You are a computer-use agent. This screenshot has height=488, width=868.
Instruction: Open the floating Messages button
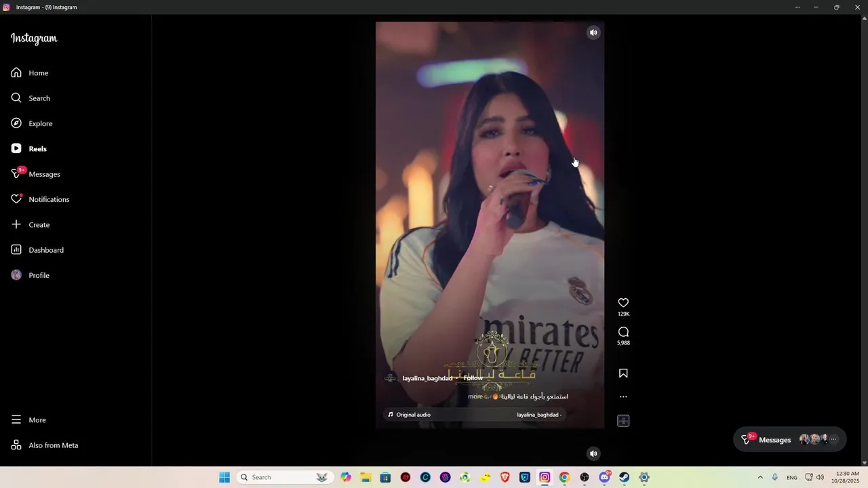coord(790,439)
